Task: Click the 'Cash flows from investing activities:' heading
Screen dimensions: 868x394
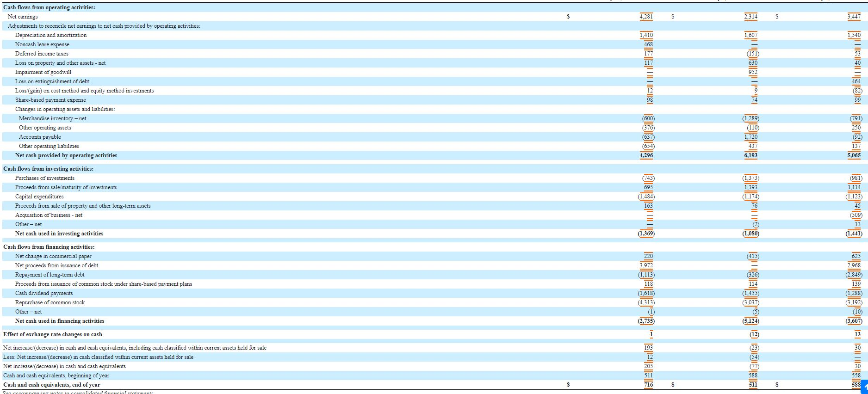Action: tap(48, 169)
